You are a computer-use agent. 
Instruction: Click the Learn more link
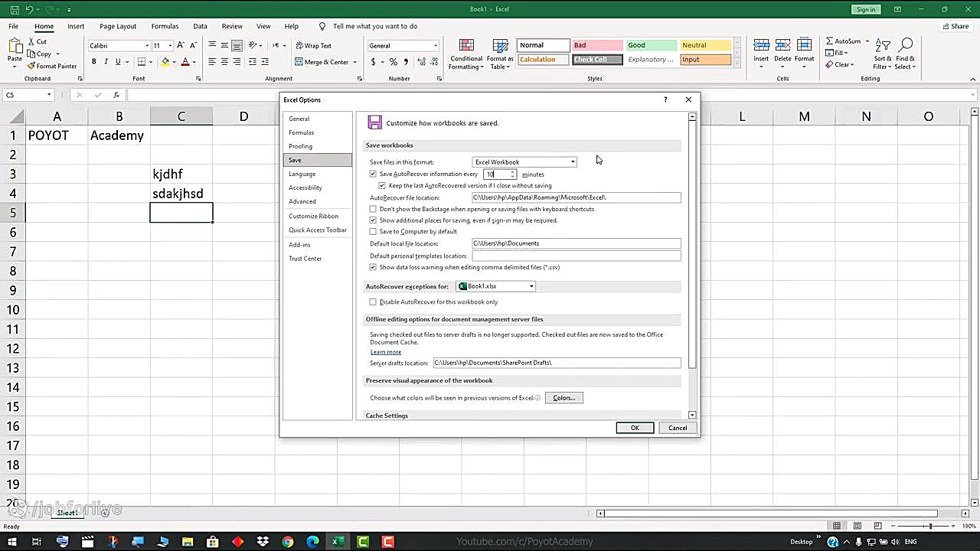point(386,352)
